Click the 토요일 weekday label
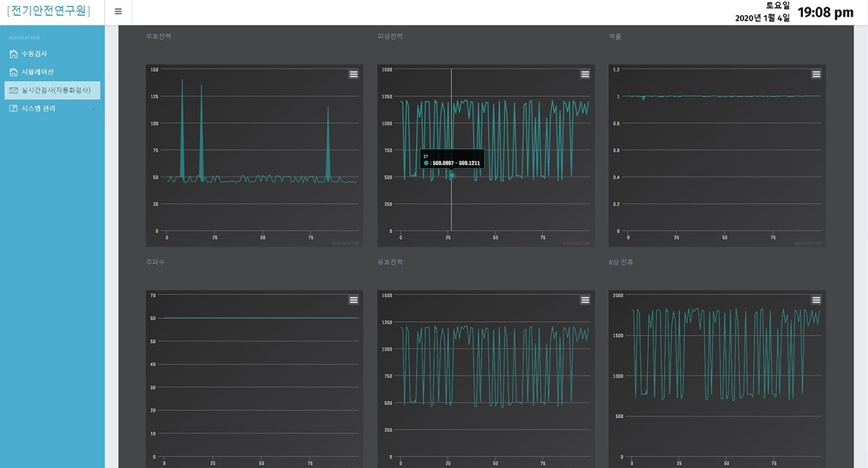 click(778, 5)
